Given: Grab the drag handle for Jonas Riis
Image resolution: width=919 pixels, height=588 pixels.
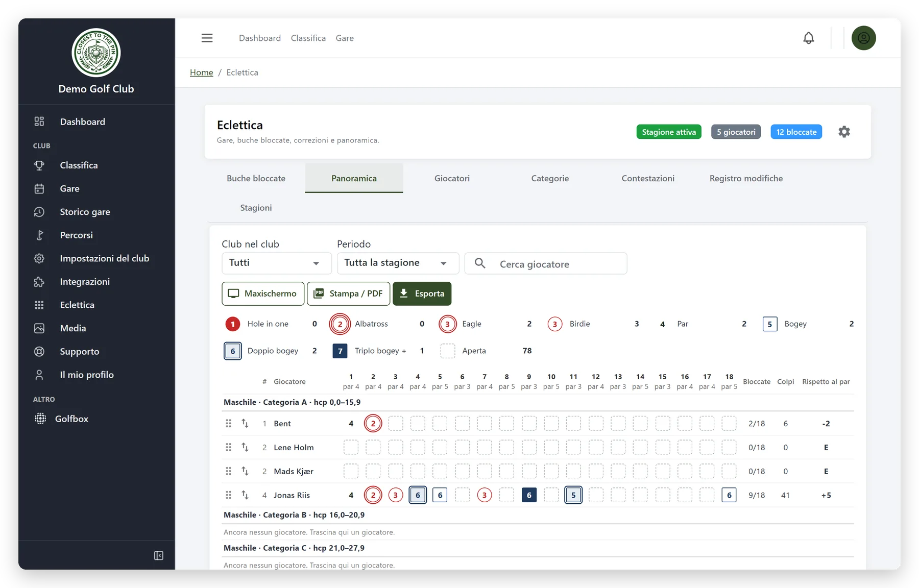Looking at the screenshot, I should 228,495.
